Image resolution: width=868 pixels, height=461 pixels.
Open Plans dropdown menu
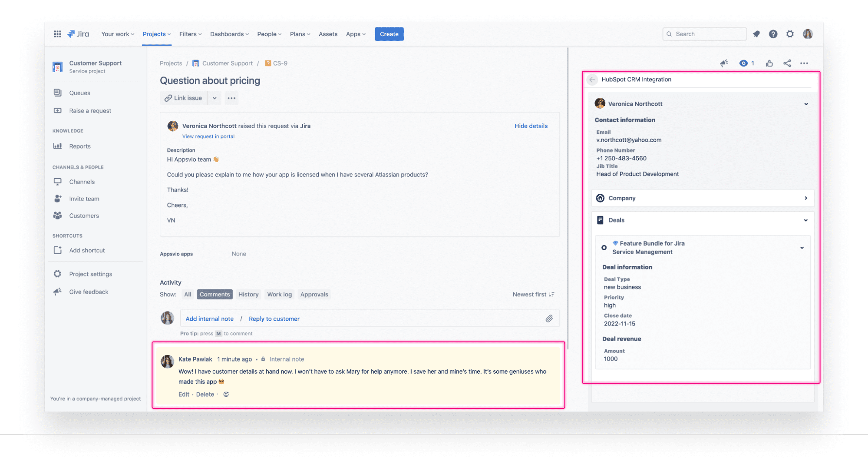point(300,34)
